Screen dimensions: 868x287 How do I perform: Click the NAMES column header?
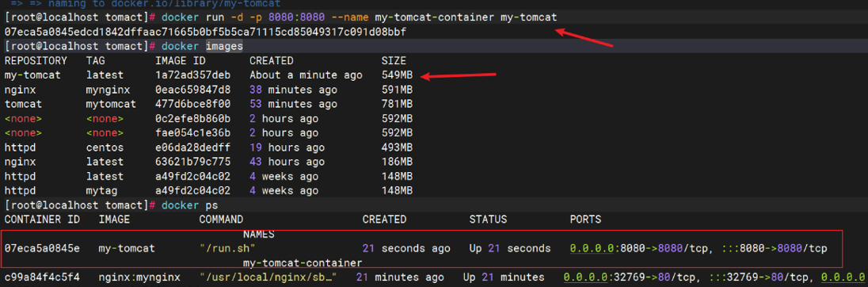(x=258, y=235)
